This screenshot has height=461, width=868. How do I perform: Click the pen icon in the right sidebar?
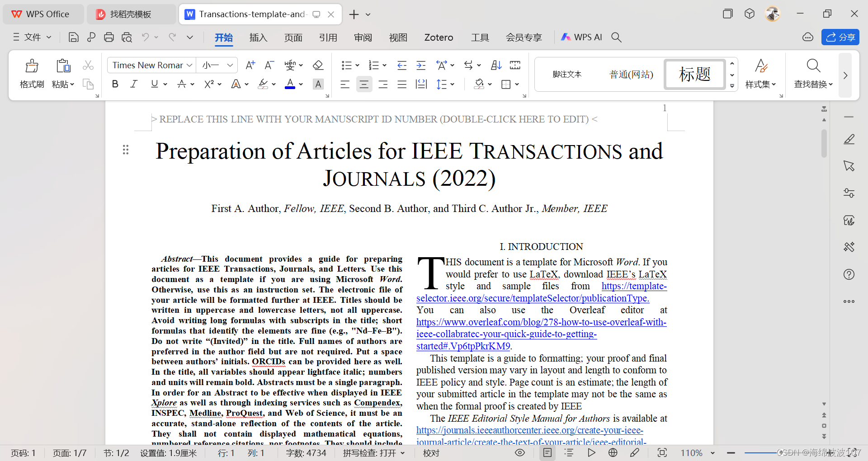pos(849,139)
